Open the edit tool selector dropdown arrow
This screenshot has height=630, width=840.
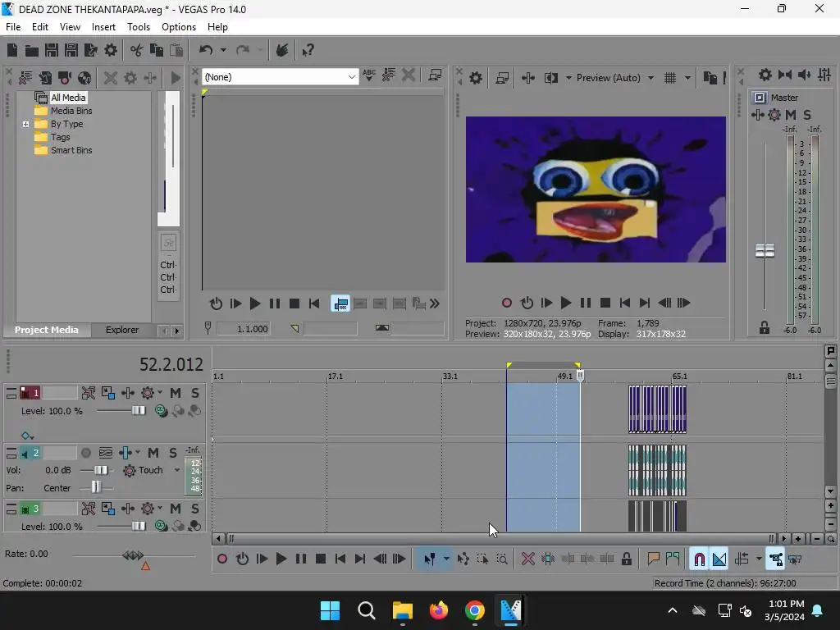point(446,559)
